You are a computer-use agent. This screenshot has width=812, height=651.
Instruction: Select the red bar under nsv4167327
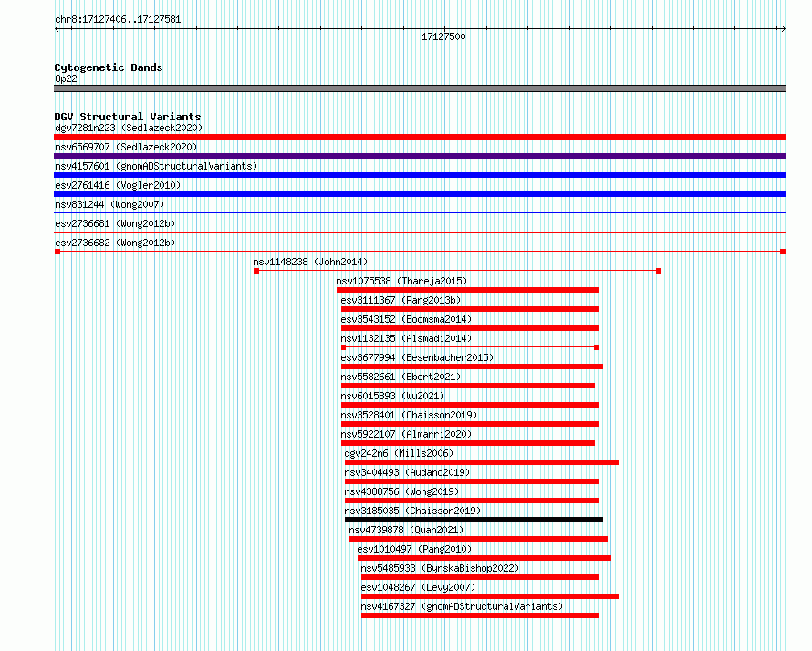click(480, 615)
